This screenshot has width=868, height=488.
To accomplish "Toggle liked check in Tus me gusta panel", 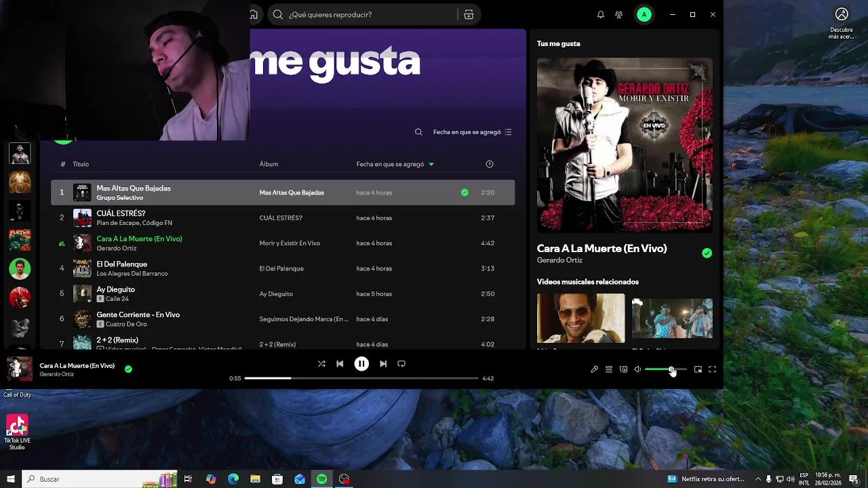I will 707,253.
